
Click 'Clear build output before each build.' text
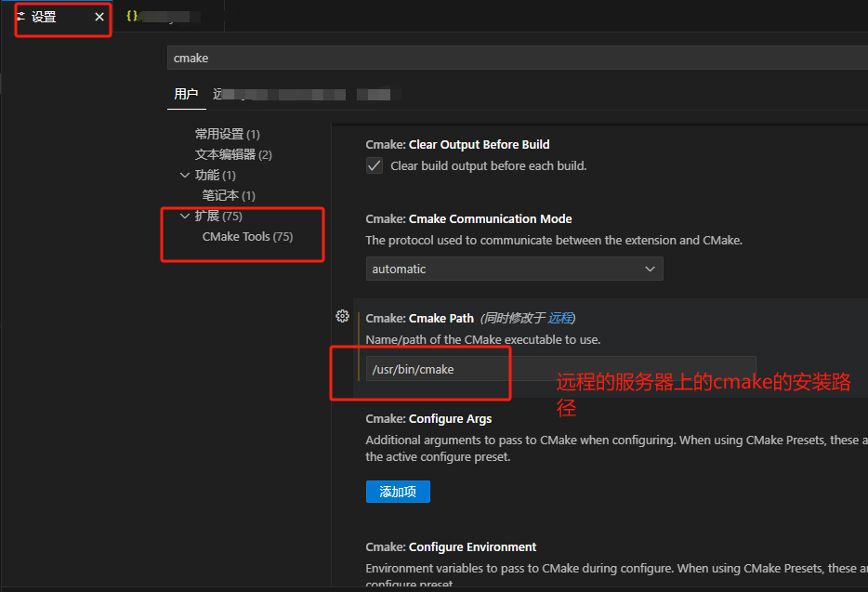point(488,165)
